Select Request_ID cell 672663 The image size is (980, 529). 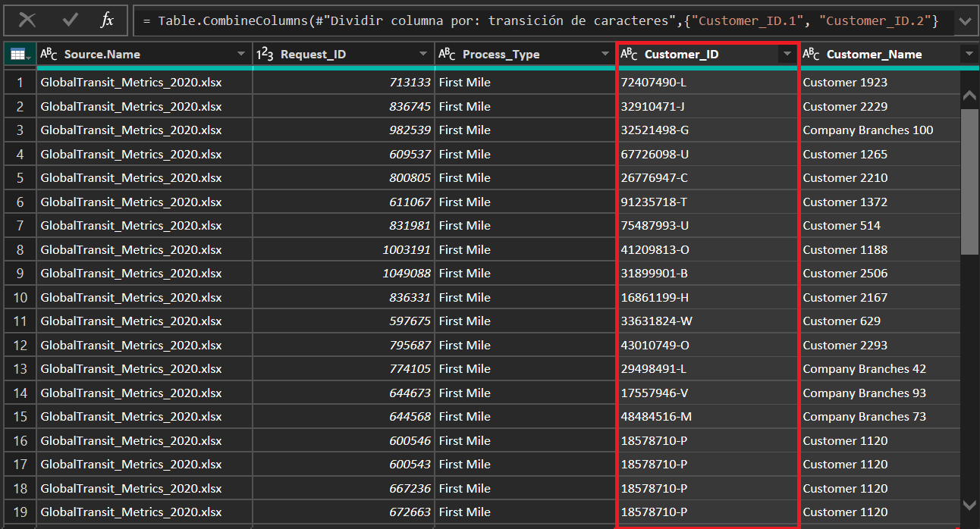coord(344,512)
